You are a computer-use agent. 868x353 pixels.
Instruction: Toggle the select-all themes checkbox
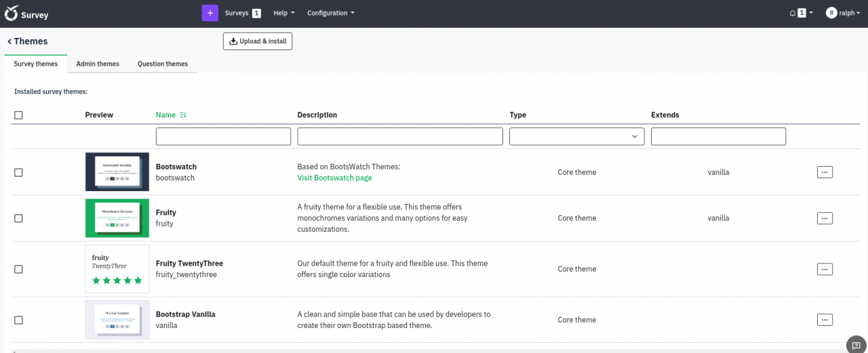18,115
